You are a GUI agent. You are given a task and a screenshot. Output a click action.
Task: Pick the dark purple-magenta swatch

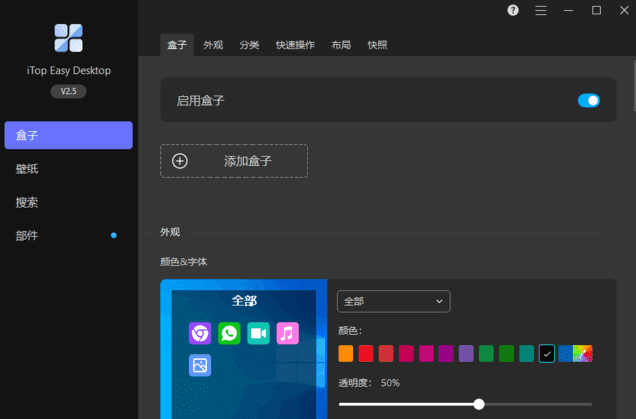click(x=446, y=353)
